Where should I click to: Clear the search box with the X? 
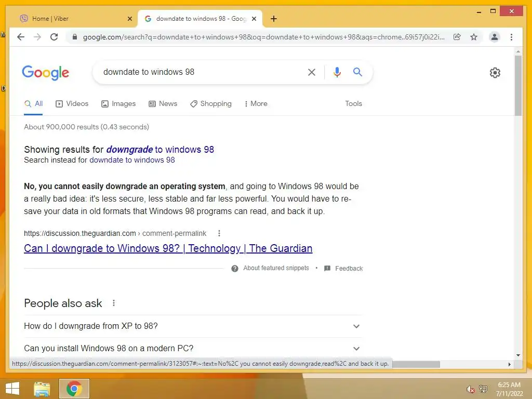(x=312, y=72)
